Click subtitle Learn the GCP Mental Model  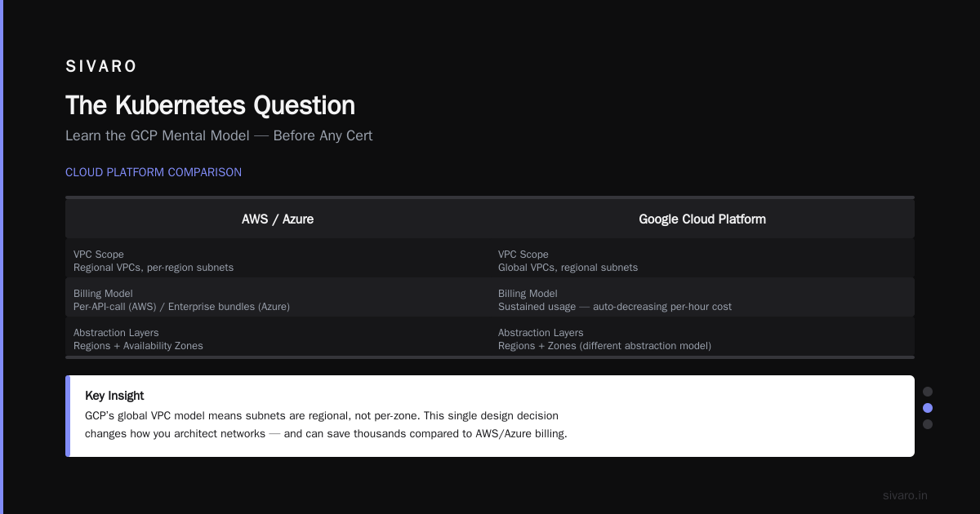[x=219, y=135]
